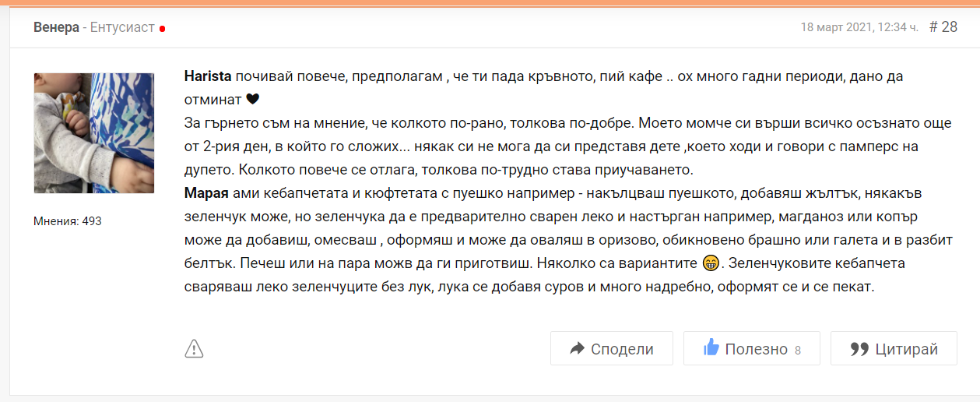Mark the post as Полезно
This screenshot has width=980, height=402.
click(x=751, y=348)
